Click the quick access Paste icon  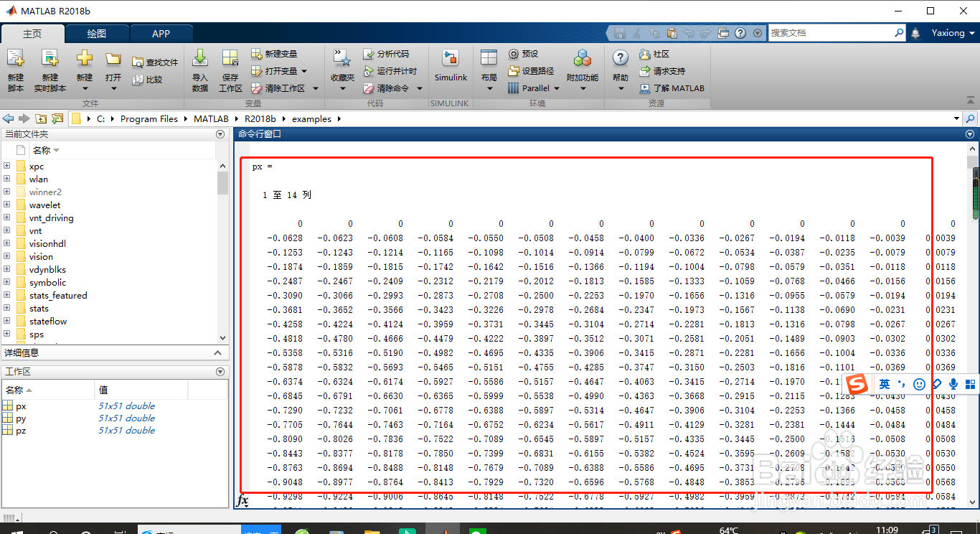pos(672,33)
